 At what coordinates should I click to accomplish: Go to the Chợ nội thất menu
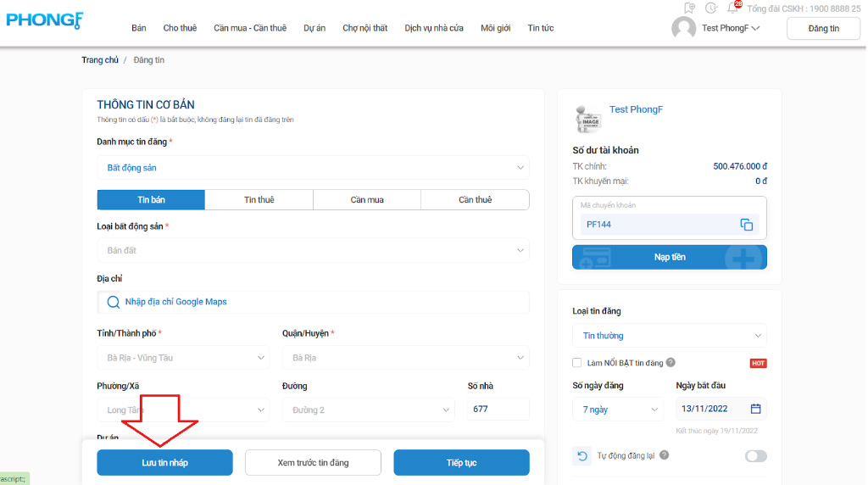point(364,28)
